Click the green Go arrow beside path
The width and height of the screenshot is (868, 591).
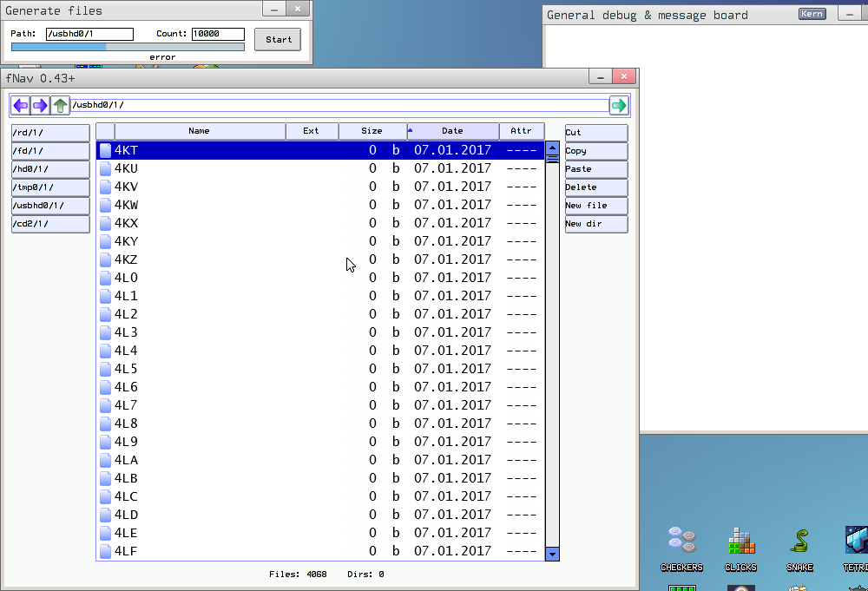click(x=619, y=106)
